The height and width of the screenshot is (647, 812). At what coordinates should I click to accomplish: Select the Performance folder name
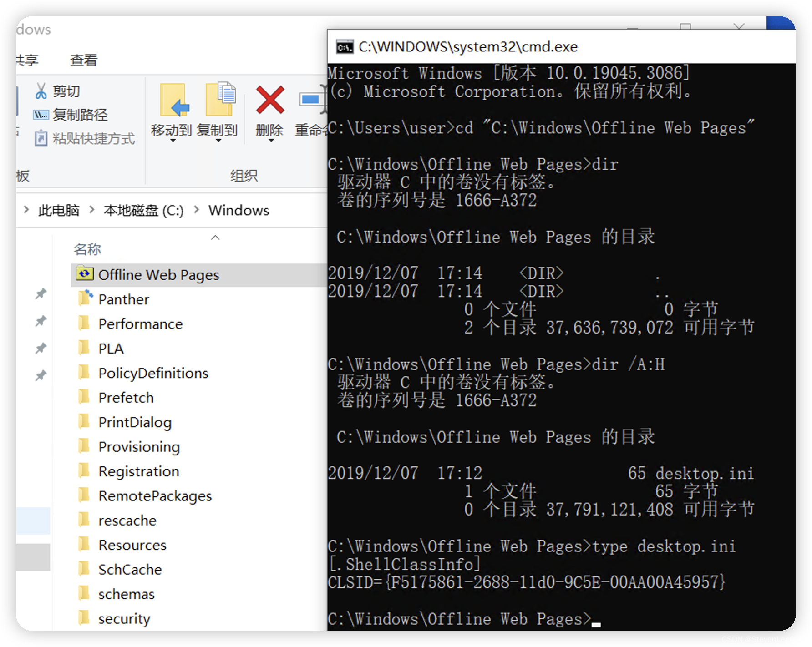141,324
